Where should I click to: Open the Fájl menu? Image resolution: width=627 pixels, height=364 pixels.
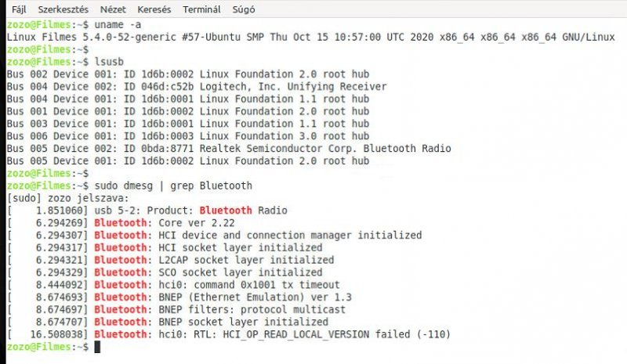[x=19, y=9]
